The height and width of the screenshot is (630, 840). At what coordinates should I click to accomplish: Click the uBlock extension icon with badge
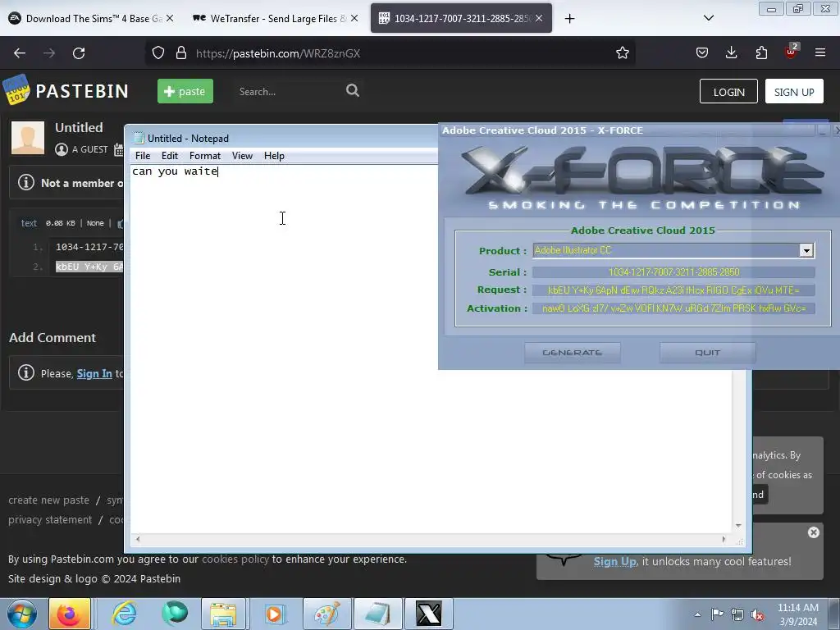coord(792,52)
